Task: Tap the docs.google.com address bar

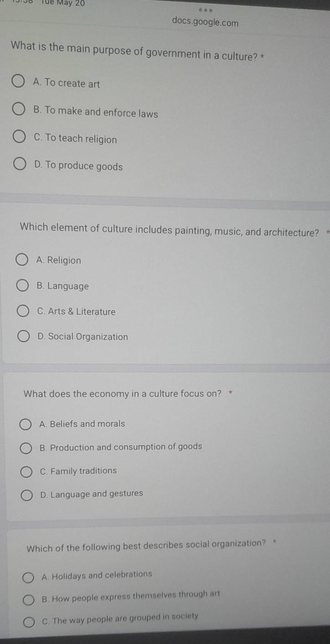Action: 206,22
